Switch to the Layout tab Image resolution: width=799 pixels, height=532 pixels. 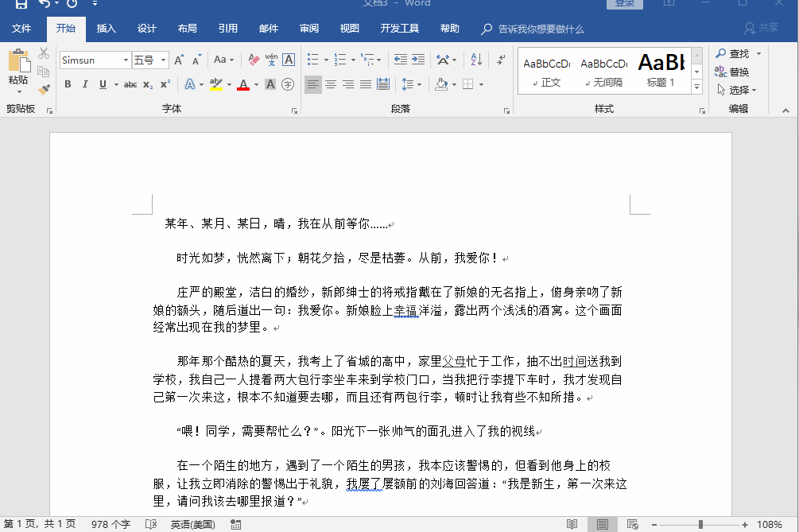tap(187, 29)
